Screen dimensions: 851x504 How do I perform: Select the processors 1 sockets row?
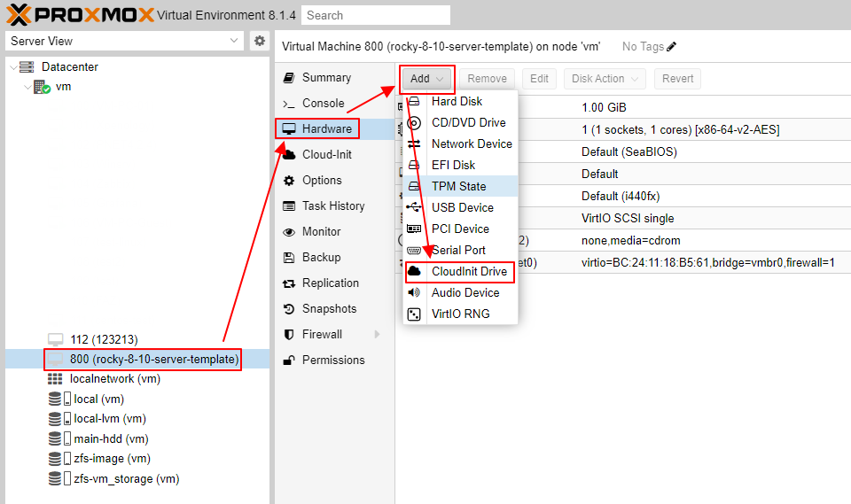pos(623,129)
